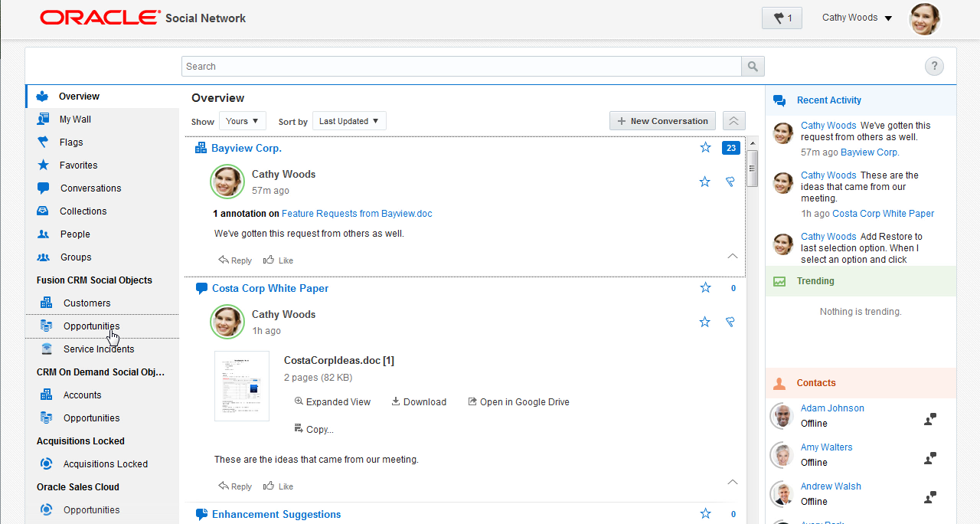Open the Help question mark icon

[934, 66]
